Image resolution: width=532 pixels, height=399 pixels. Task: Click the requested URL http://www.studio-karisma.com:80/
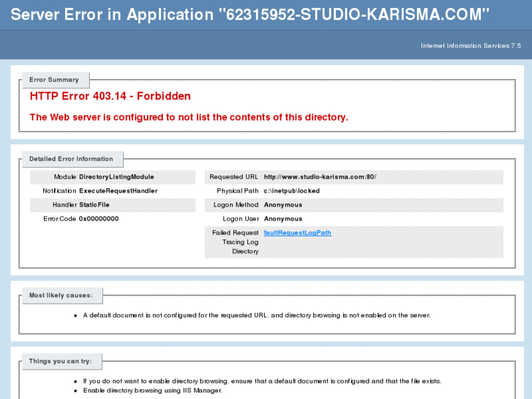pos(320,177)
